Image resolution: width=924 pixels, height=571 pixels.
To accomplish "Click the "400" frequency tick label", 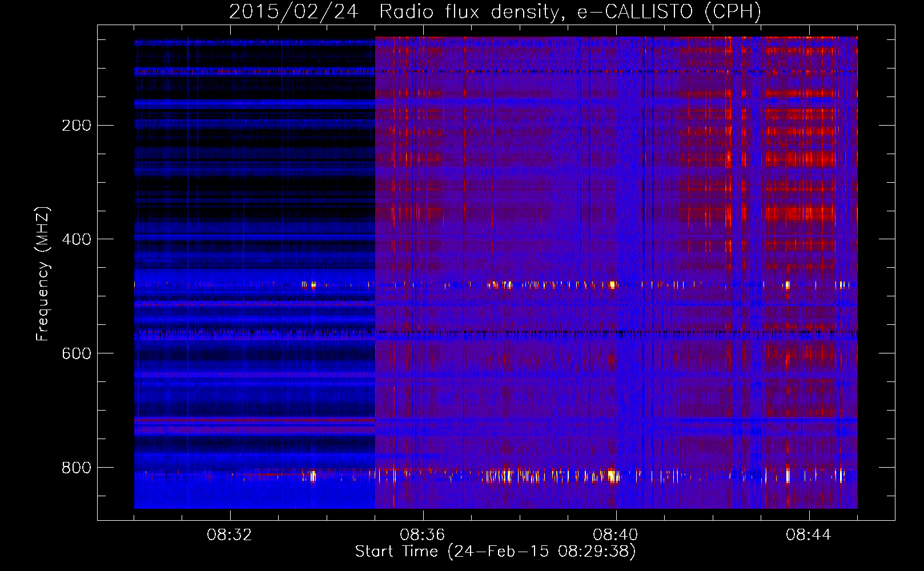I will click(x=76, y=239).
